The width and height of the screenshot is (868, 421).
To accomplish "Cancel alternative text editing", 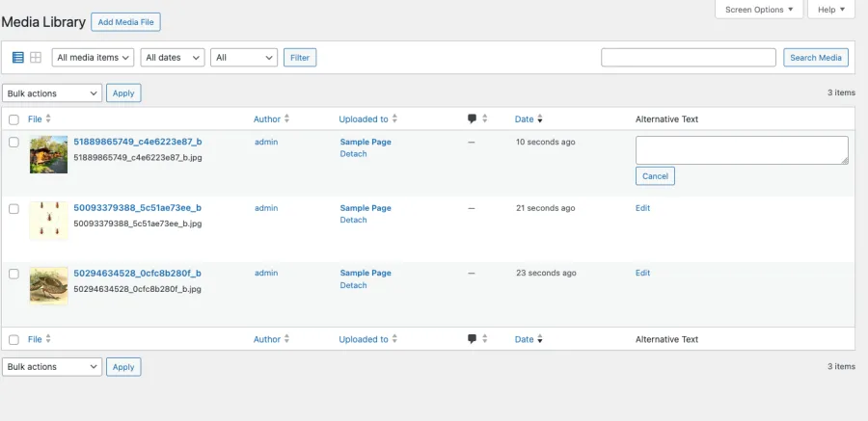I will 656,176.
